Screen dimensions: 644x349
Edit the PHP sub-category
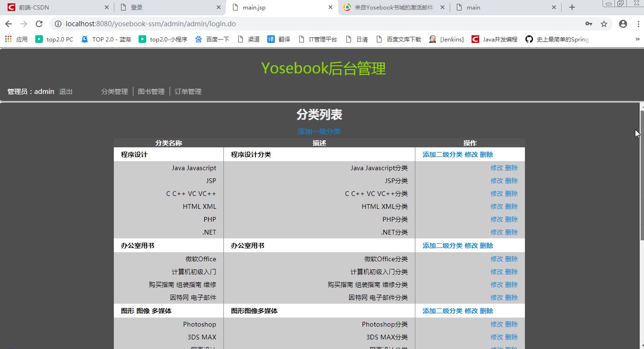(x=497, y=219)
